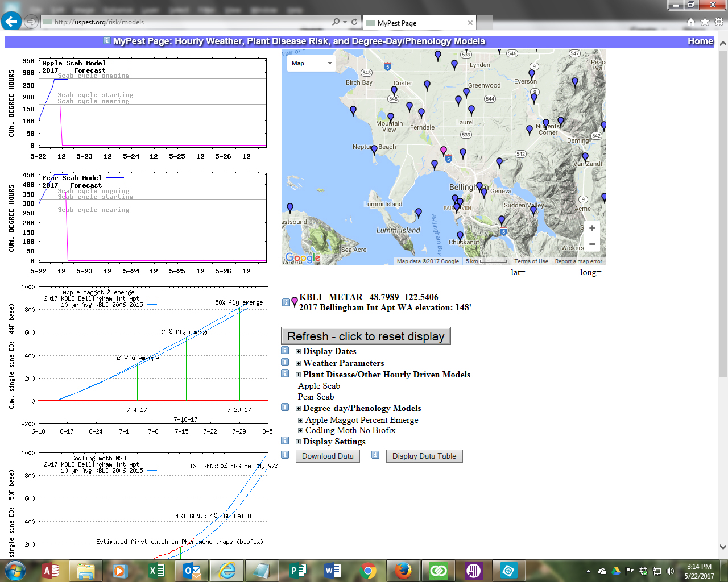Expand Degree-day/Phenology Models section

click(298, 408)
